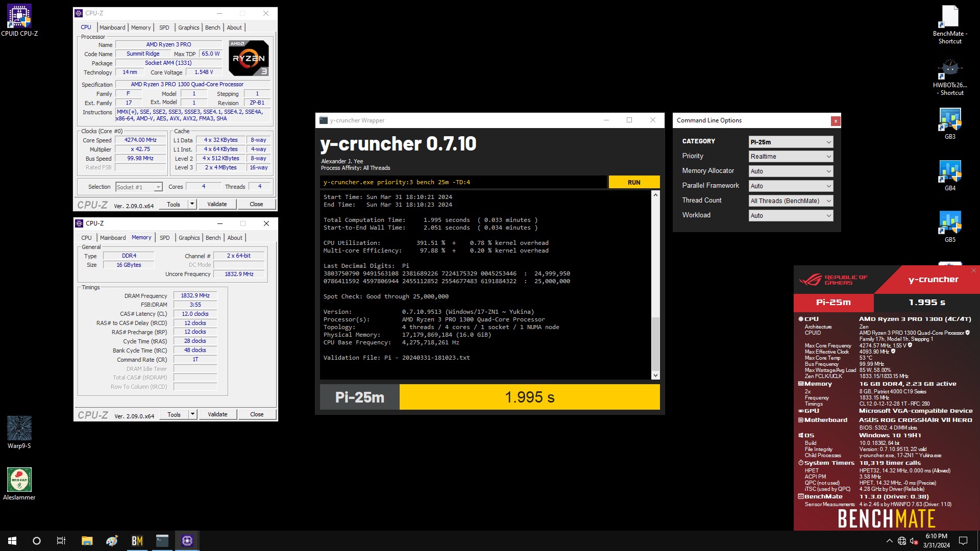Click Validate in top CPU-Z window
Image resolution: width=980 pixels, height=551 pixels.
coord(217,204)
